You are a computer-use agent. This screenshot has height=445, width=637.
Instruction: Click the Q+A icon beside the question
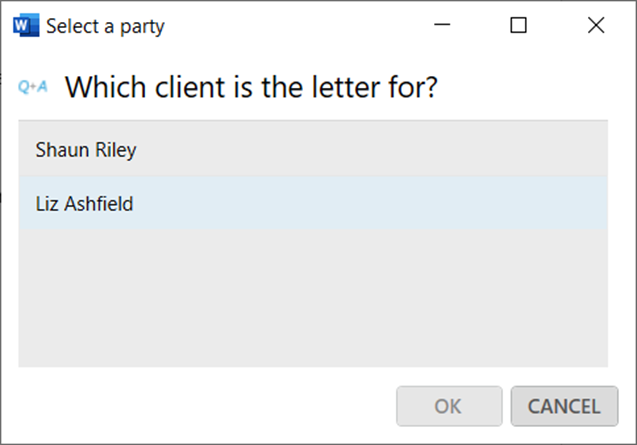pos(33,87)
